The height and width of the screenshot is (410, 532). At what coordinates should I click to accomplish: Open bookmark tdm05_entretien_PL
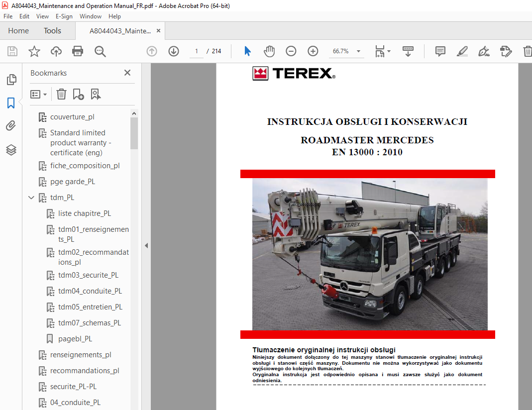(90, 307)
